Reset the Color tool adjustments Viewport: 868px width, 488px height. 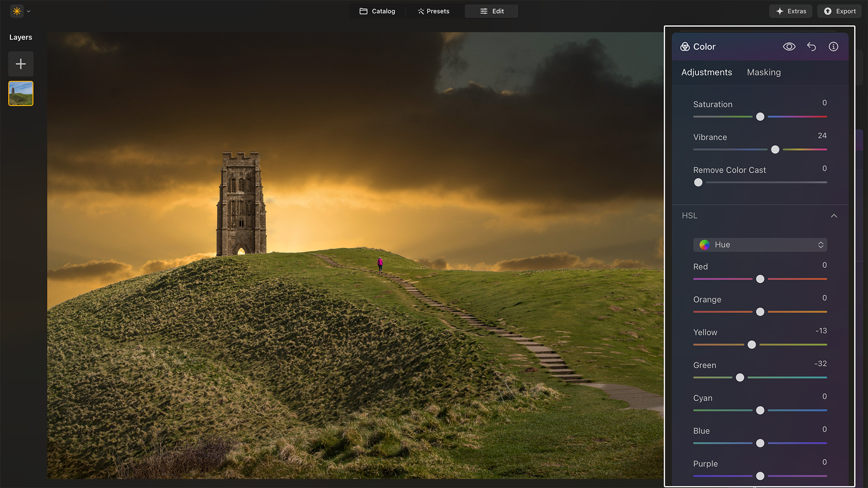811,46
